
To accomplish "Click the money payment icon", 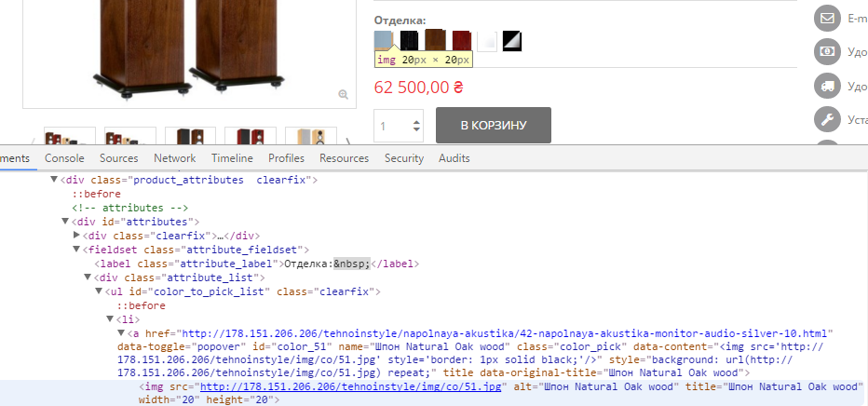I will (x=827, y=52).
